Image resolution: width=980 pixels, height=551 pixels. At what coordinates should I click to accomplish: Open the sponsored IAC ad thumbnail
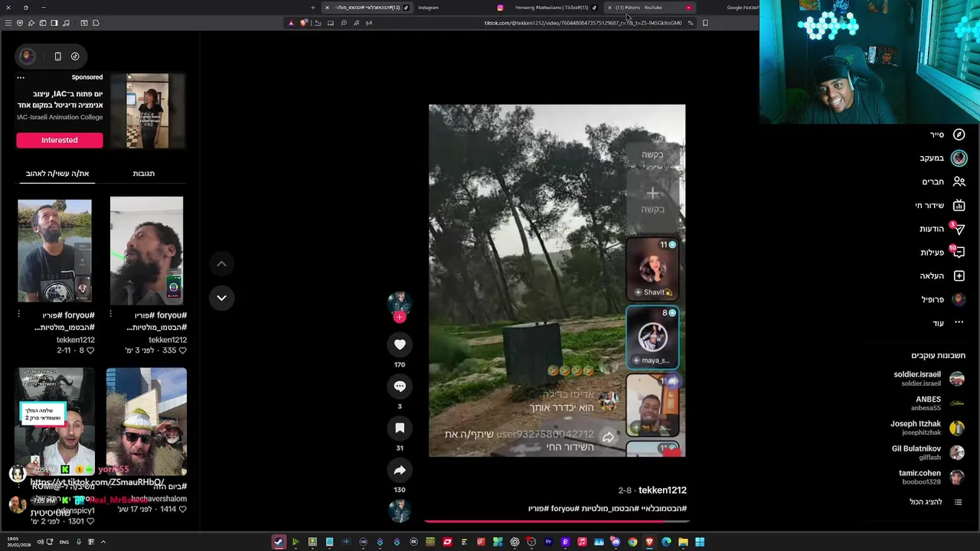pyautogui.click(x=148, y=111)
